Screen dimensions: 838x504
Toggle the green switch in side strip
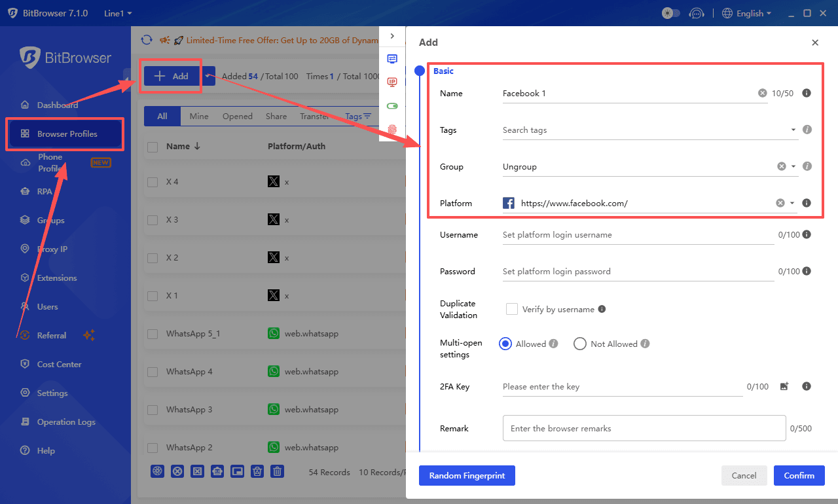[x=392, y=105]
